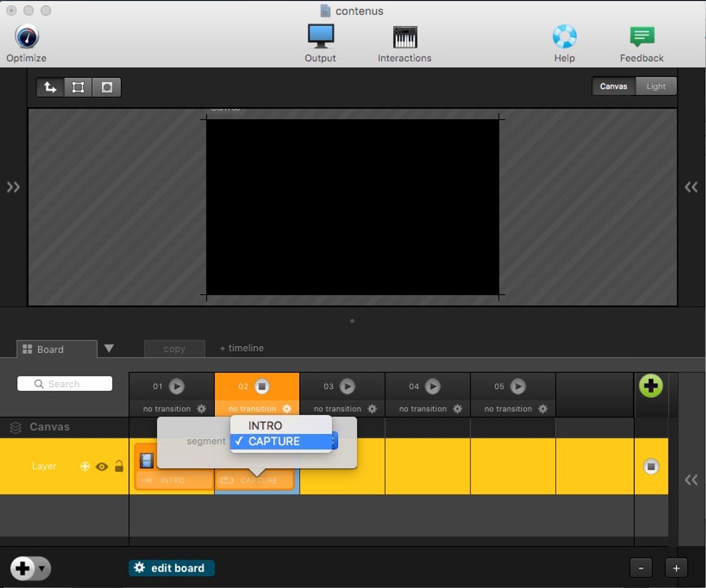Viewport: 706px width, 588px height.
Task: Expand the left side panel chevrons
Action: (13, 187)
